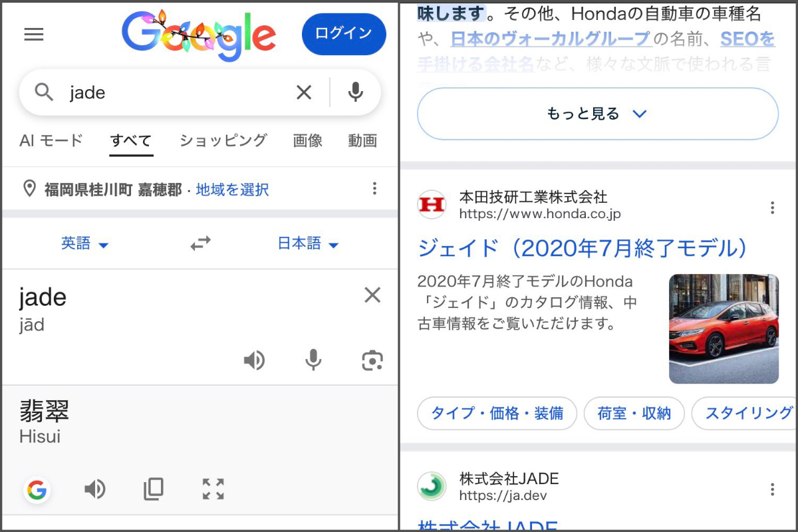The width and height of the screenshot is (798, 532).
Task: Open ジェイド（2020年7月終了モデル） result link
Action: [x=583, y=248]
